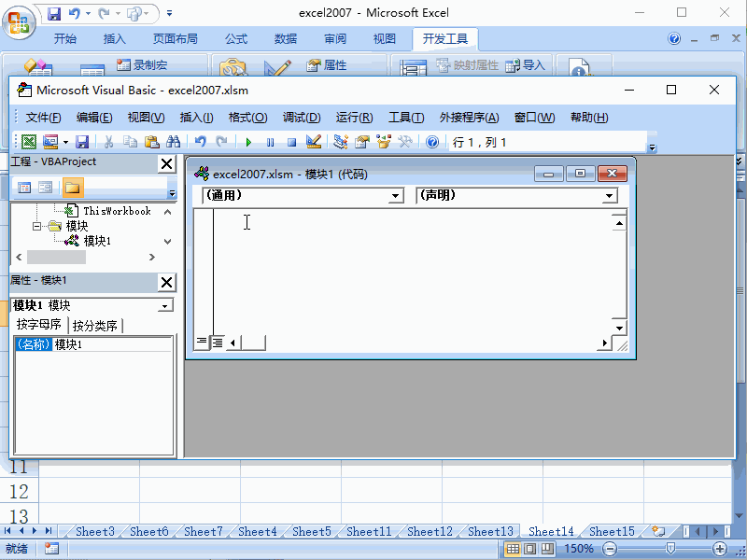The width and height of the screenshot is (747, 560).
Task: Close the 属性 - 模块1 panel
Action: point(167,283)
